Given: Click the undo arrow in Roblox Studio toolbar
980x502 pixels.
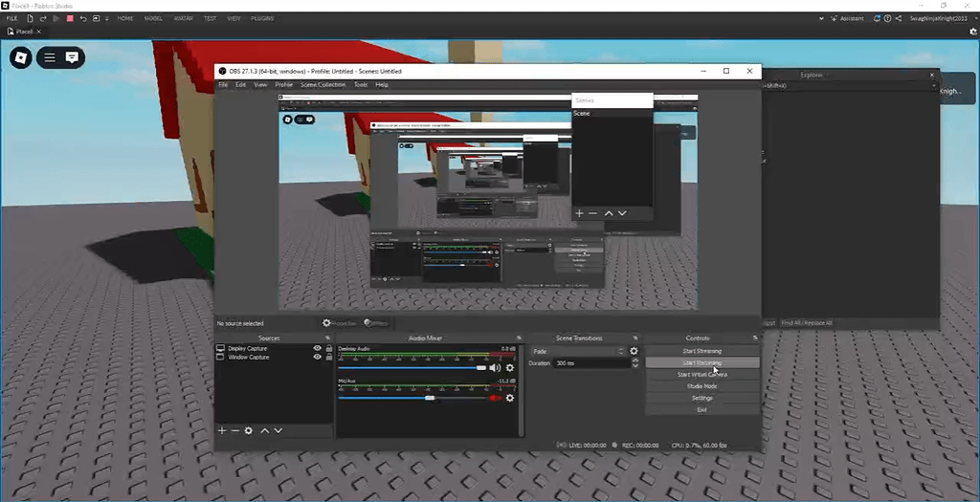Looking at the screenshot, I should 83,19.
